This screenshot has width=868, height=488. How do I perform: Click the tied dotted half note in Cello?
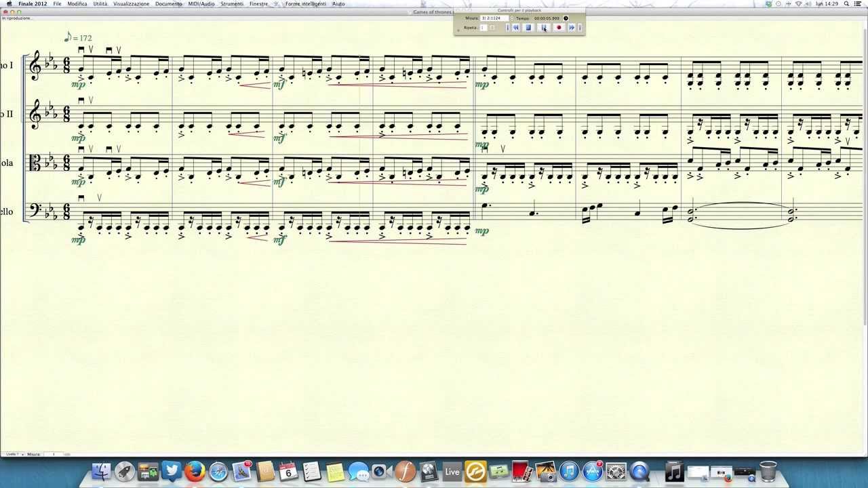(x=692, y=215)
